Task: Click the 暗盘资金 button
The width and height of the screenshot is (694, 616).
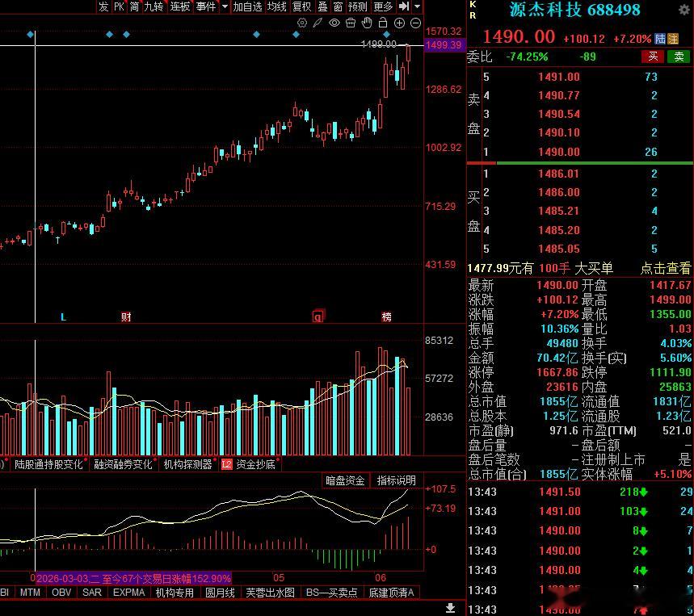Action: [345, 480]
